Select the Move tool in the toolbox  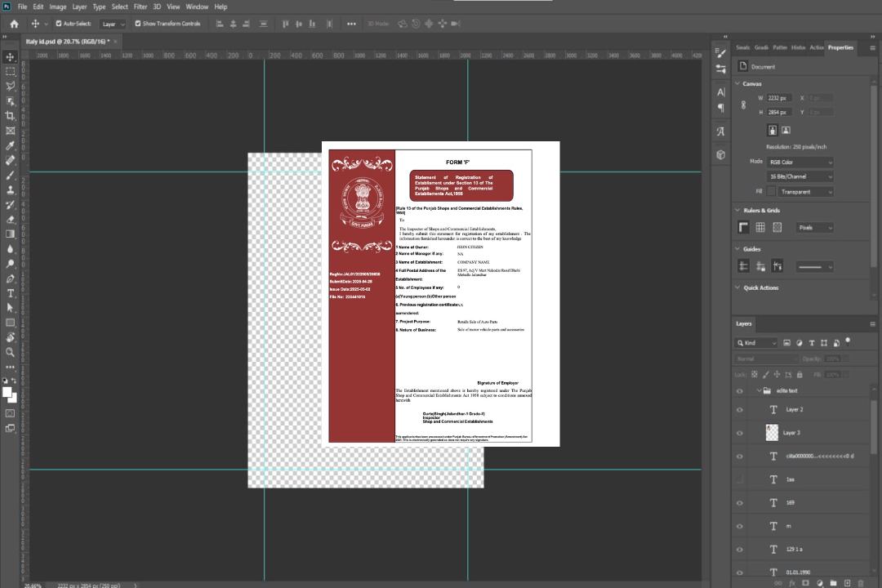click(10, 57)
